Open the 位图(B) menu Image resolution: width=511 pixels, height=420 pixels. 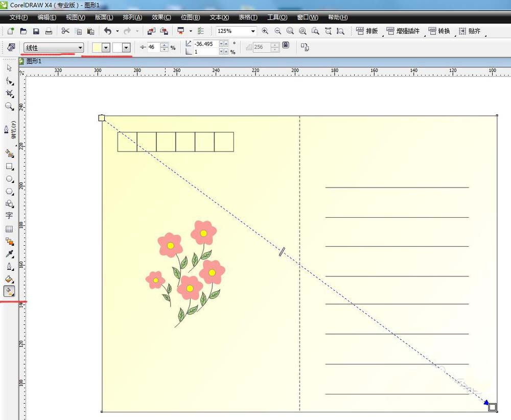(x=190, y=17)
